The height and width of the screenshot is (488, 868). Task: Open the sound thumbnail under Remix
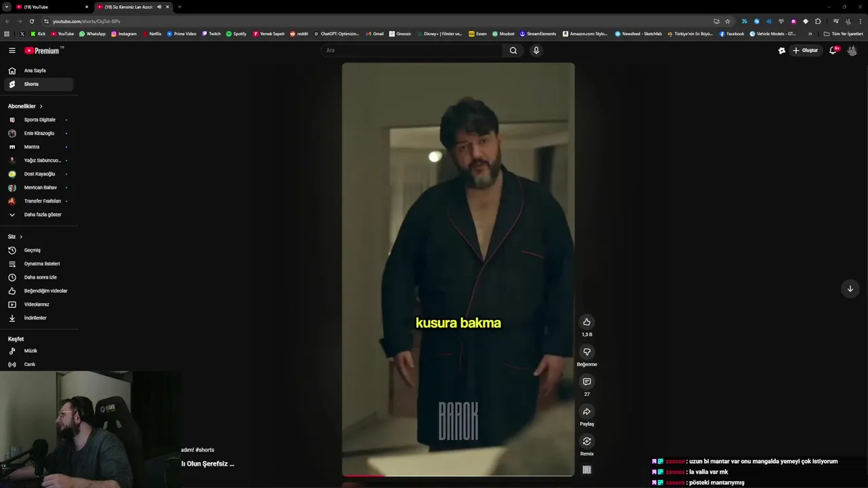(587, 470)
